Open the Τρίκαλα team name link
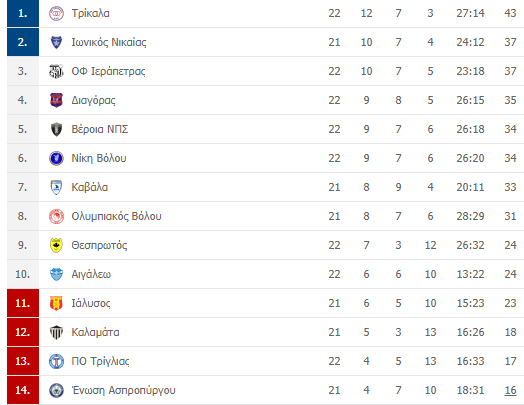The height and width of the screenshot is (405, 524). 91,13
